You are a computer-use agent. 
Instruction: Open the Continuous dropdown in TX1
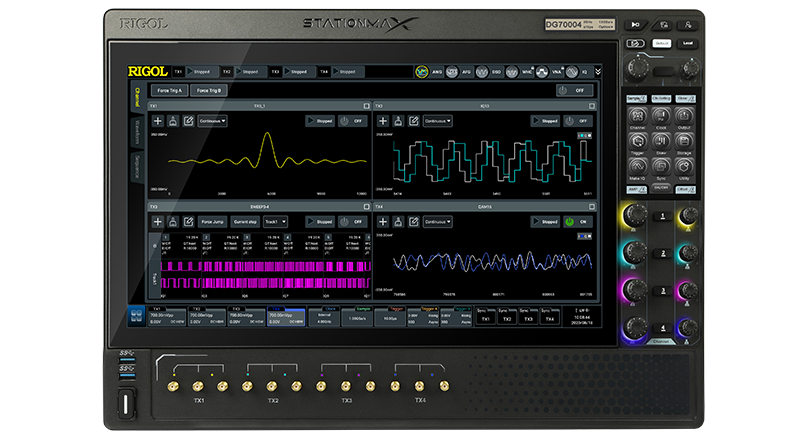coord(212,121)
